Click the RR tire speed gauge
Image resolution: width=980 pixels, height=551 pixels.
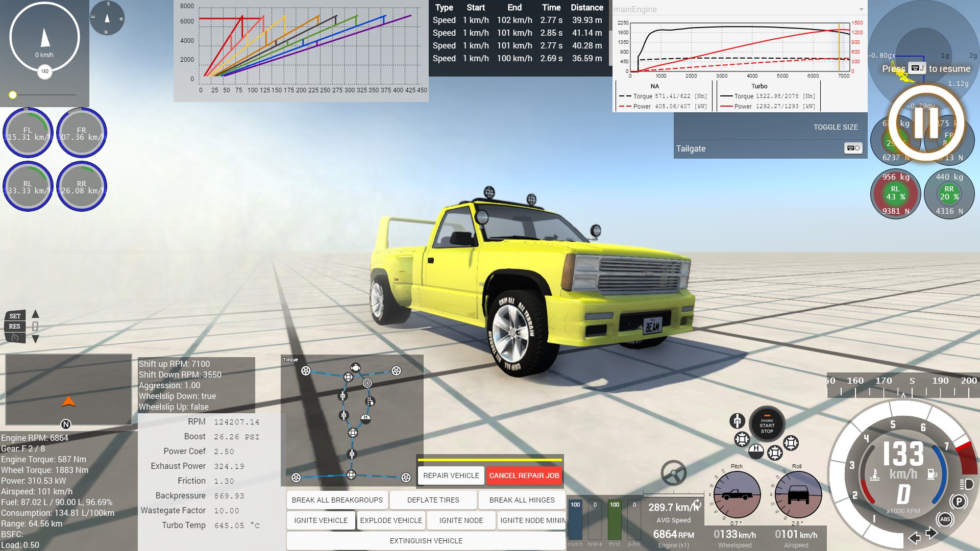point(81,186)
